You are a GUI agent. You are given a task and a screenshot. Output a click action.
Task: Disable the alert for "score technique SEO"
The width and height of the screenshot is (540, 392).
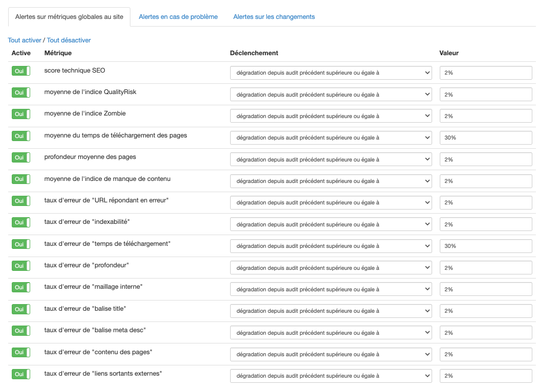click(x=20, y=71)
